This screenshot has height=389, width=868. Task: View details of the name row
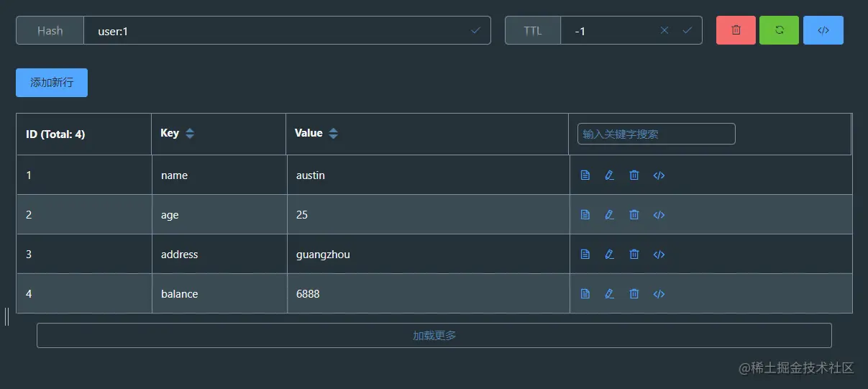[585, 175]
